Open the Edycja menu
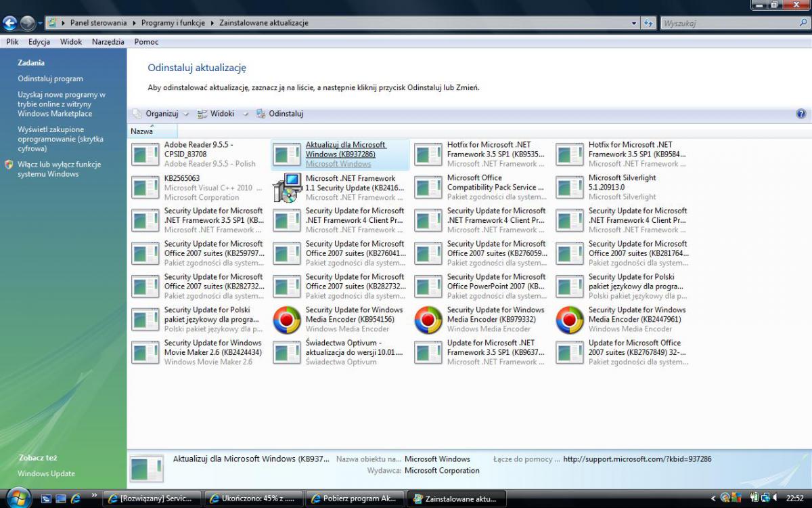 [x=39, y=42]
